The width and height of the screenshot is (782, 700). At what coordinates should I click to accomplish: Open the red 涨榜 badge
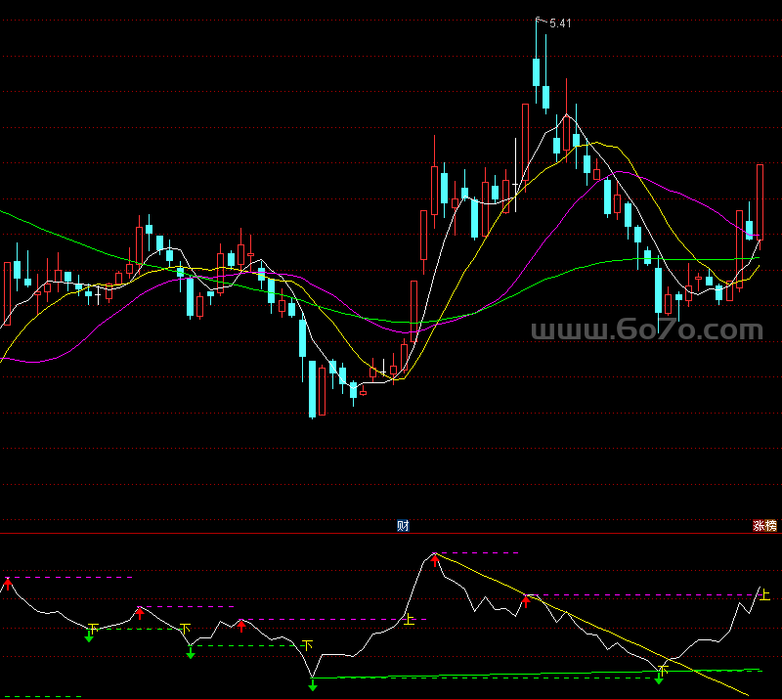click(x=764, y=525)
